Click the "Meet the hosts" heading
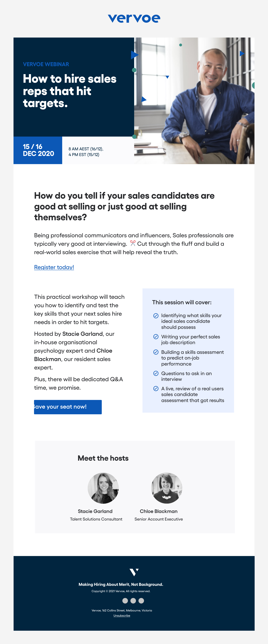 pos(103,458)
